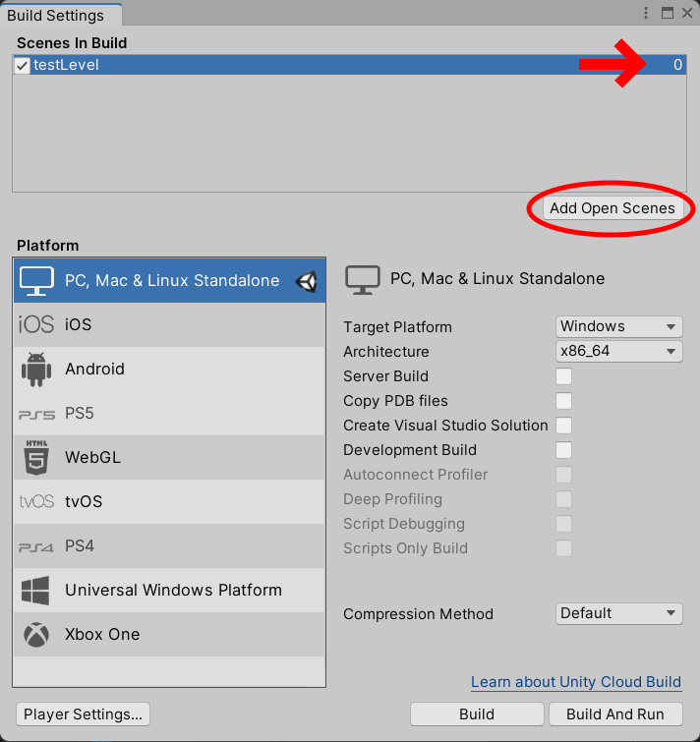Viewport: 700px width, 742px height.
Task: Select PS4 platform row
Action: pyautogui.click(x=169, y=546)
